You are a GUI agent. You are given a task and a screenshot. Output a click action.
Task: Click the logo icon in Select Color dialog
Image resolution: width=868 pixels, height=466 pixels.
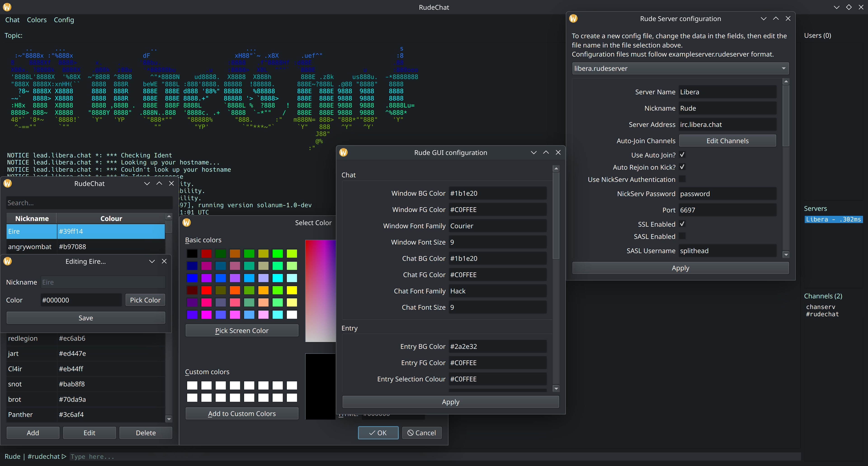[187, 223]
